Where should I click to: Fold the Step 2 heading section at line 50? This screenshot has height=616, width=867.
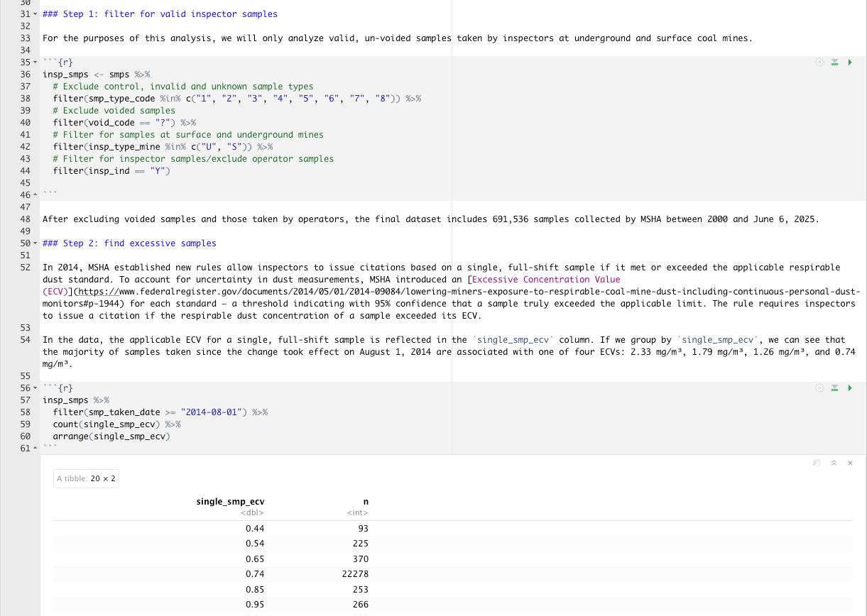[36, 243]
